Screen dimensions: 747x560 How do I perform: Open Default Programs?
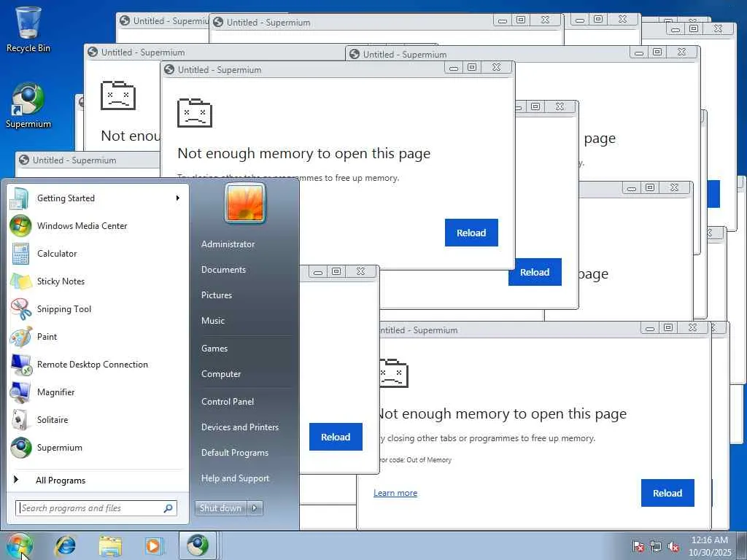point(235,453)
